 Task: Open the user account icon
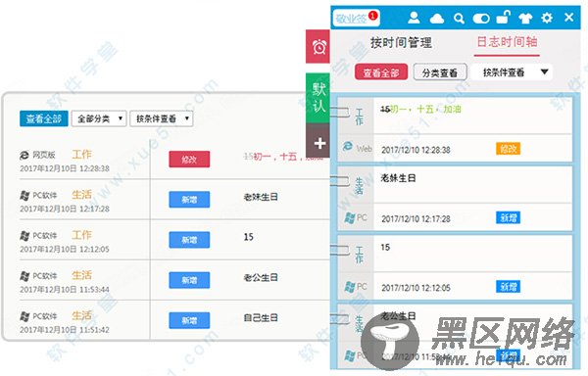414,18
